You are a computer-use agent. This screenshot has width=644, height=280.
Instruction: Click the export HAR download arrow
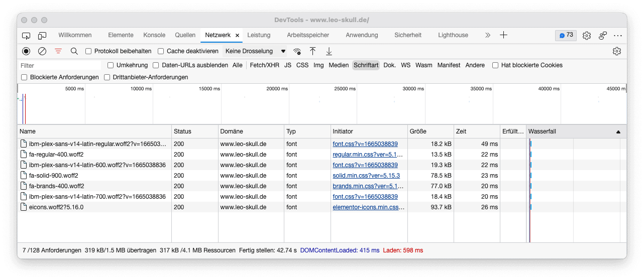coord(329,51)
